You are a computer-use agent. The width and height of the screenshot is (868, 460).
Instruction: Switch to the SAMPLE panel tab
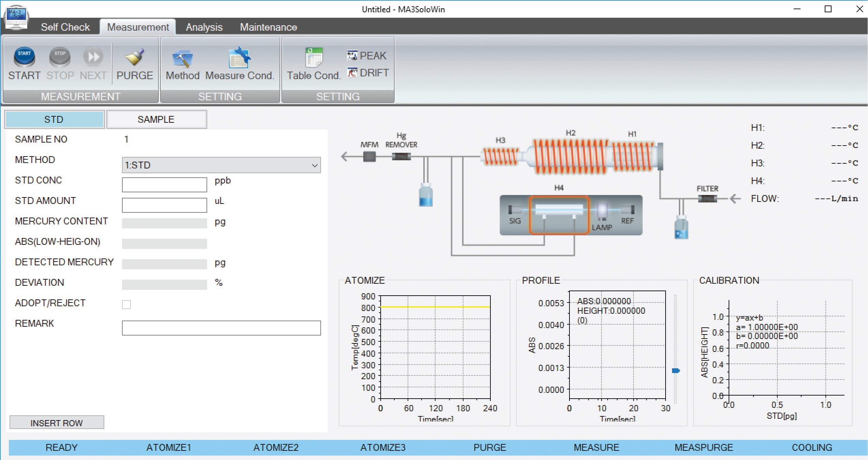coord(156,119)
